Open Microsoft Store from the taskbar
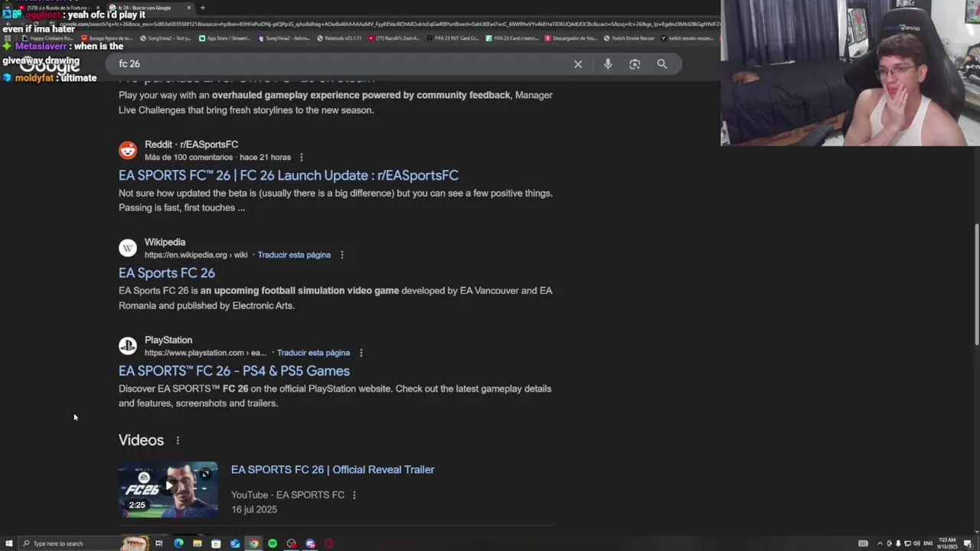The width and height of the screenshot is (980, 551). pos(216,543)
